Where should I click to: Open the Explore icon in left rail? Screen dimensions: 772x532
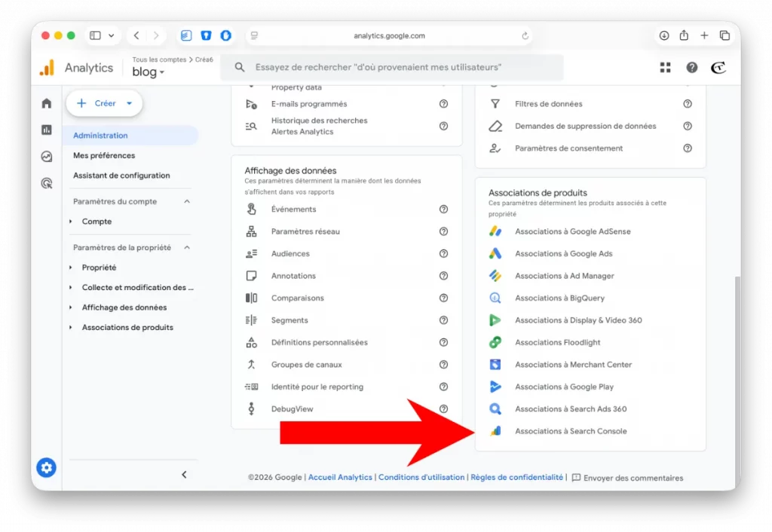[x=47, y=157]
